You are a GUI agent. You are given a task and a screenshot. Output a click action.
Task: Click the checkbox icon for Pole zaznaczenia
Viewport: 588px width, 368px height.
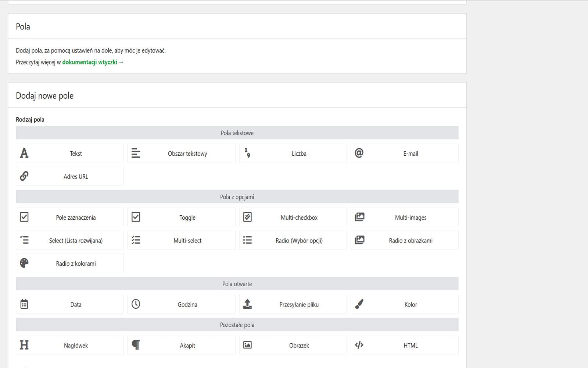(24, 217)
